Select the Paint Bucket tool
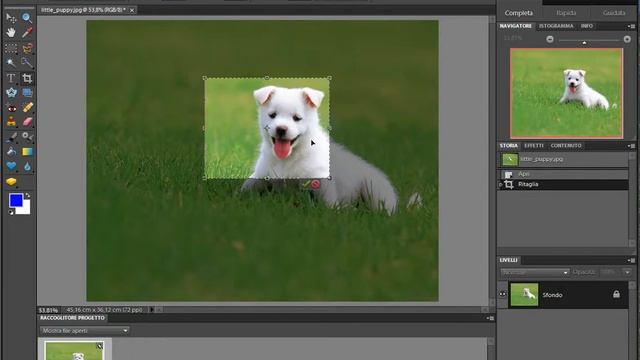This screenshot has width=640, height=360. (11, 151)
